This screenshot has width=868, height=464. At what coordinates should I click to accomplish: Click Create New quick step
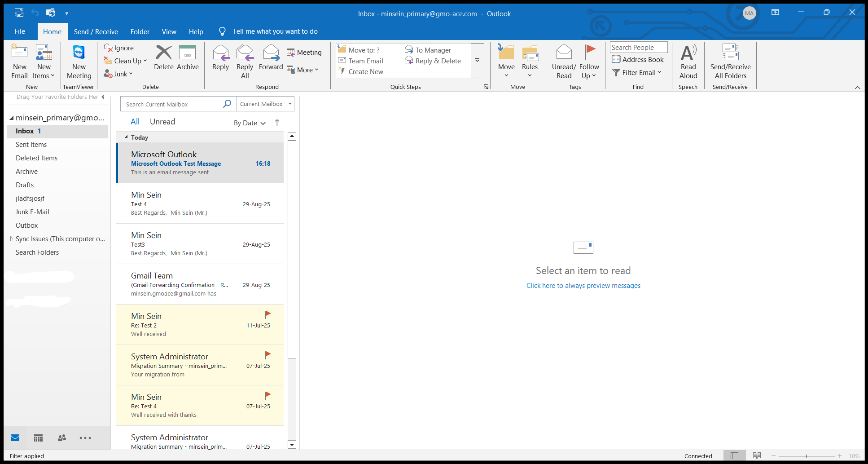[x=361, y=71]
